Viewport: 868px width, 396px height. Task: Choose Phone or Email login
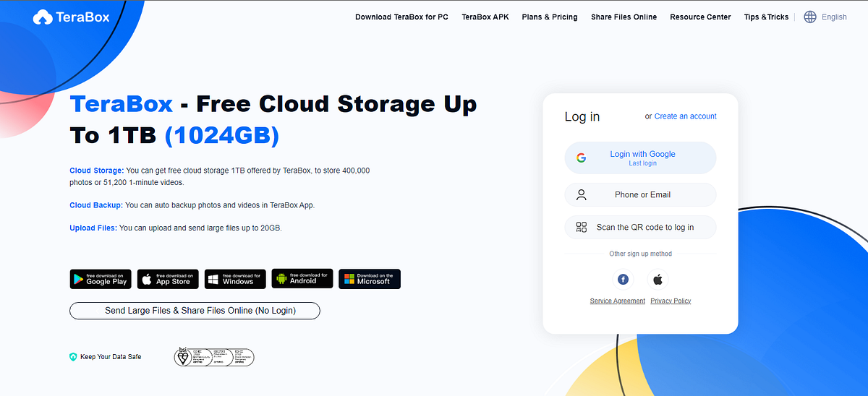point(640,194)
